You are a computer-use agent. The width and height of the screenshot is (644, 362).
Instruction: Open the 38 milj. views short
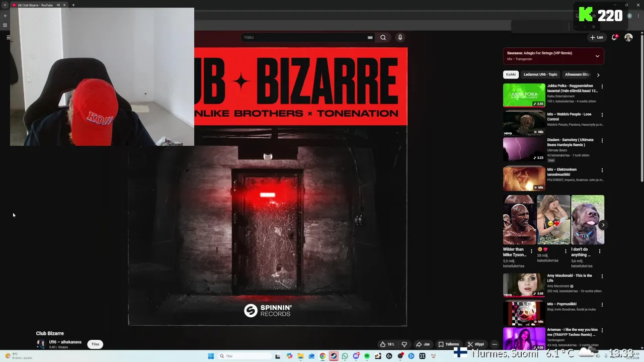tap(553, 220)
